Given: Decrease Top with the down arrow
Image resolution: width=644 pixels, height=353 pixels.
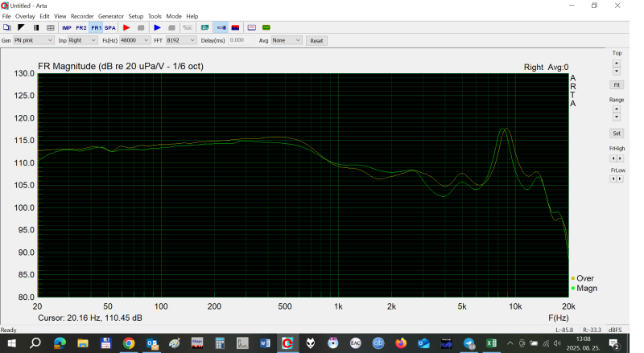Looking at the screenshot, I should tap(616, 72).
